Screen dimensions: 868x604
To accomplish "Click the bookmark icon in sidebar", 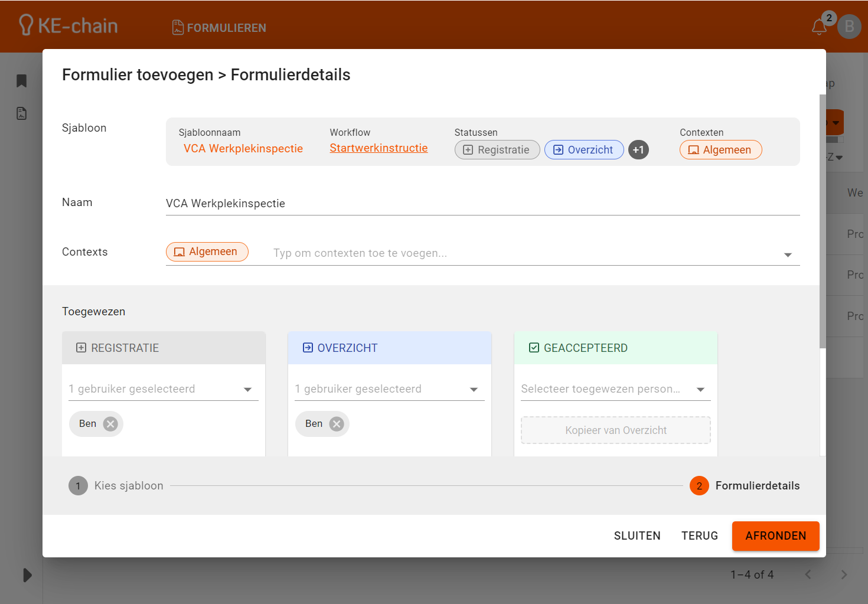I will click(x=22, y=81).
